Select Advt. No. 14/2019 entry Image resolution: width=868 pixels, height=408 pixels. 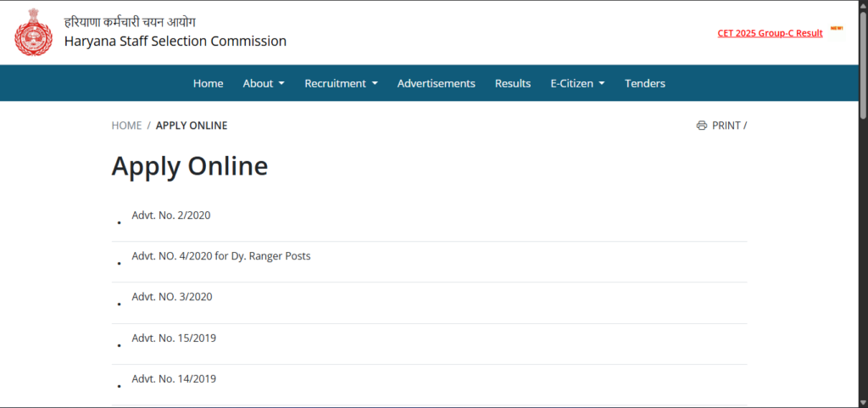click(174, 379)
